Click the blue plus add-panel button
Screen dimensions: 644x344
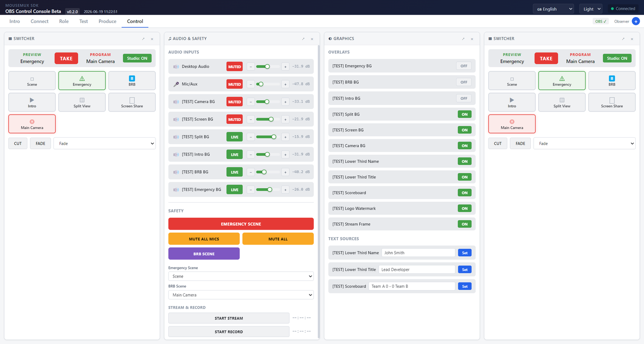tap(636, 21)
